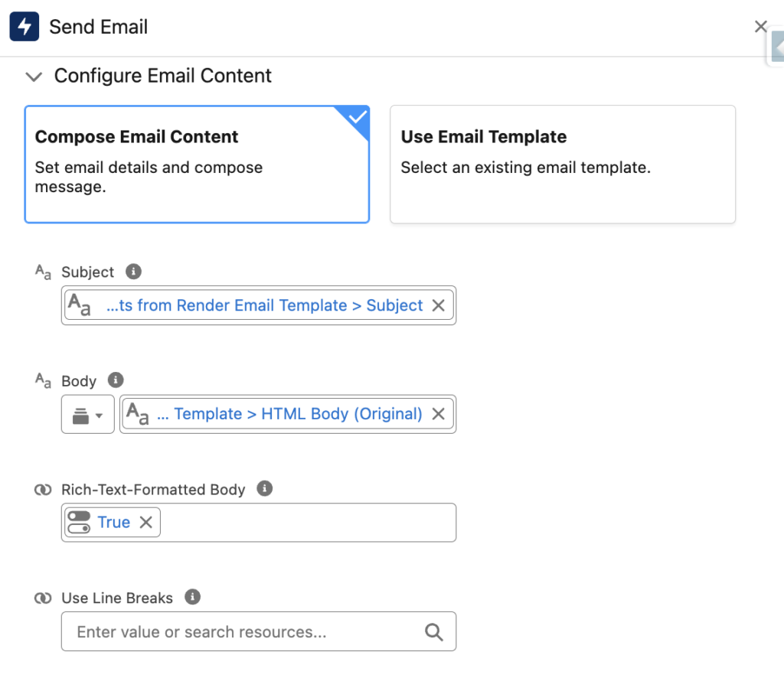The height and width of the screenshot is (678, 784).
Task: Click the Send Email lightning bolt icon
Action: click(x=24, y=26)
